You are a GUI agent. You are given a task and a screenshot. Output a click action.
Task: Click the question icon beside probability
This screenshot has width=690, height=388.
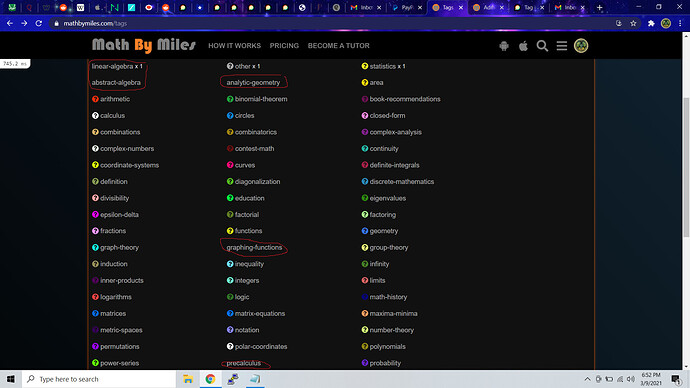click(364, 363)
